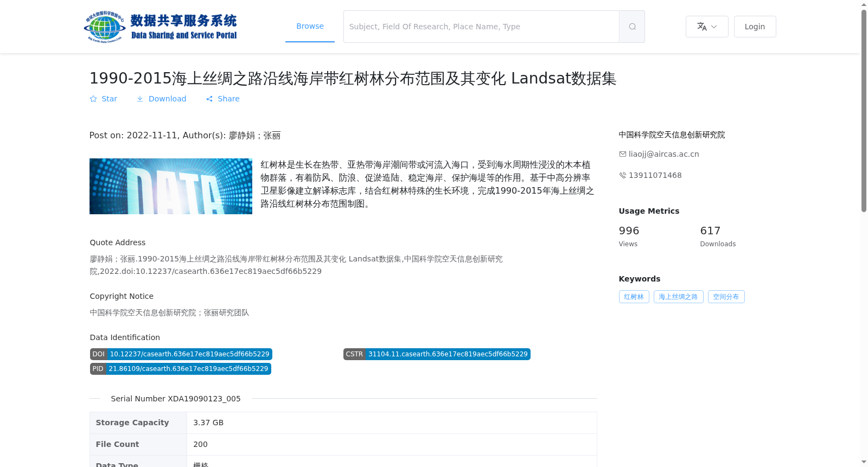
Task: Click the scrollbar down arrow
Action: point(864,463)
